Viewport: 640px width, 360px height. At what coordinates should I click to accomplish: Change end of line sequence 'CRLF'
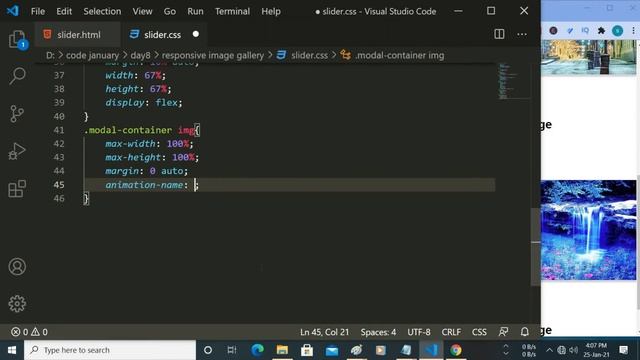pyautogui.click(x=451, y=332)
